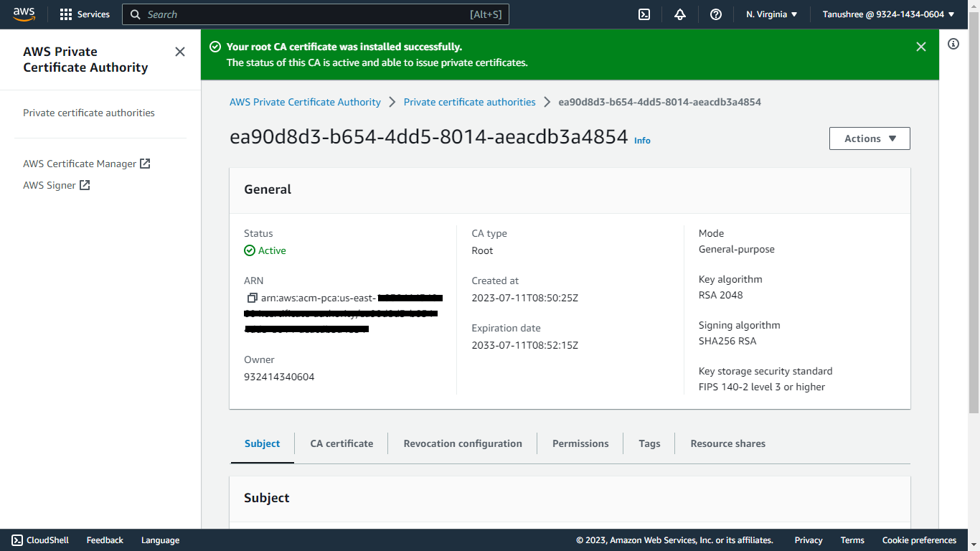Open the Tanushree account dropdown

pos(889,14)
